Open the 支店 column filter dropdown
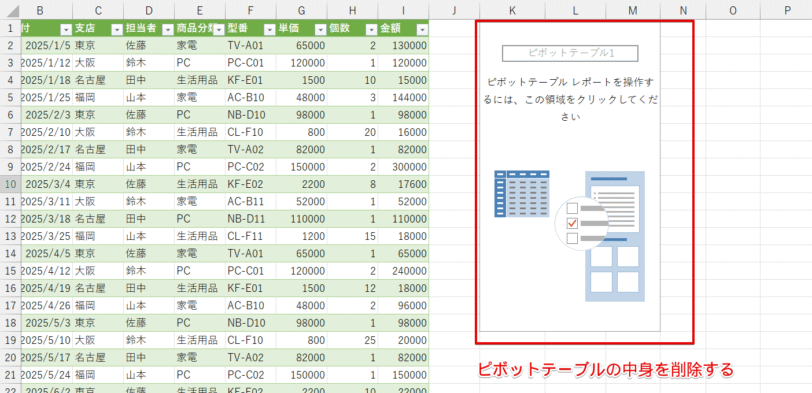The width and height of the screenshot is (812, 393). [x=117, y=30]
